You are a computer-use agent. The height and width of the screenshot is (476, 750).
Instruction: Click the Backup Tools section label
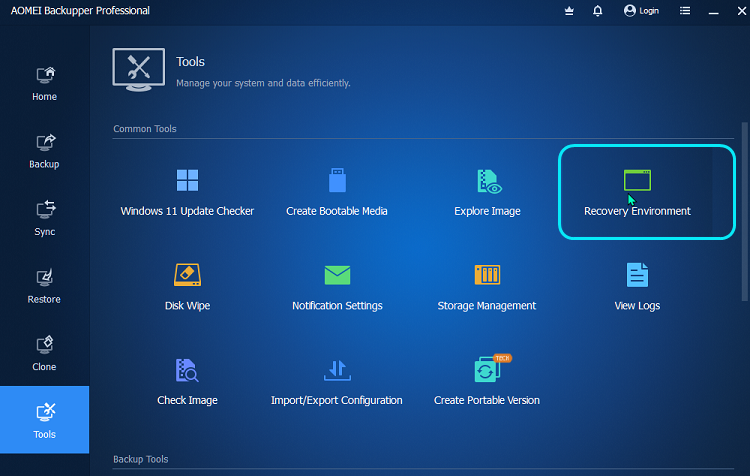point(141,459)
